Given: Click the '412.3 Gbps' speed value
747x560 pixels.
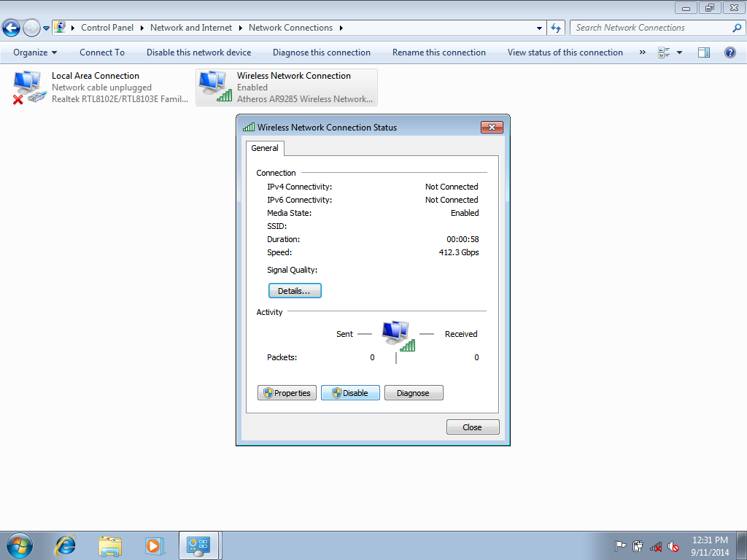Looking at the screenshot, I should [459, 252].
